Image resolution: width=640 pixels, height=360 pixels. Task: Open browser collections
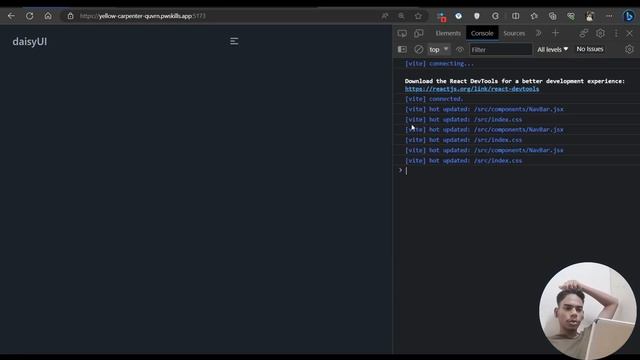pyautogui.click(x=553, y=16)
